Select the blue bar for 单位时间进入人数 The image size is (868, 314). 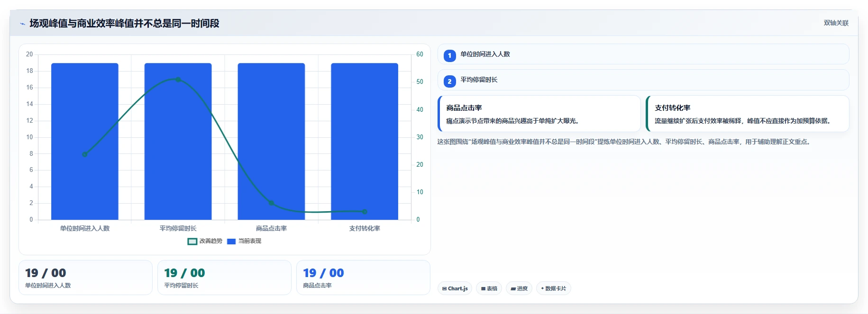(x=85, y=141)
